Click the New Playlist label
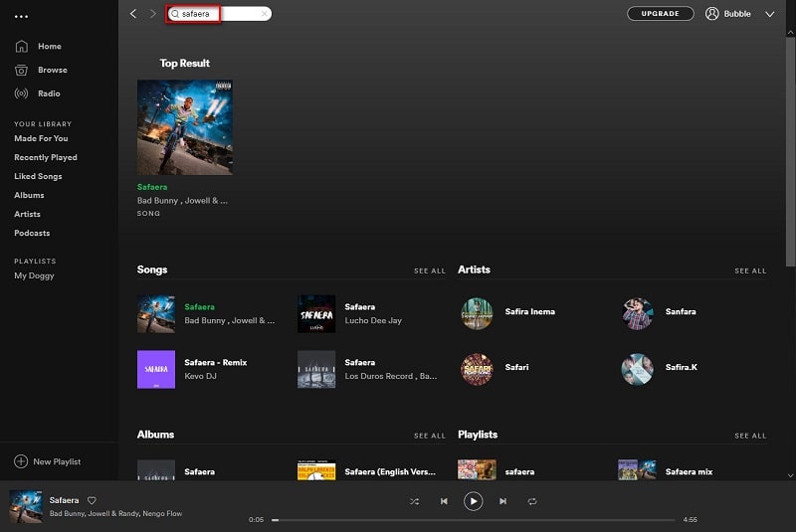 tap(57, 461)
